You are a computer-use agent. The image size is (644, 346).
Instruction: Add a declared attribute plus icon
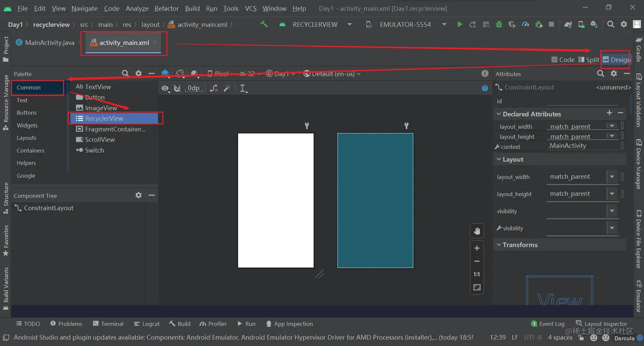click(x=609, y=113)
